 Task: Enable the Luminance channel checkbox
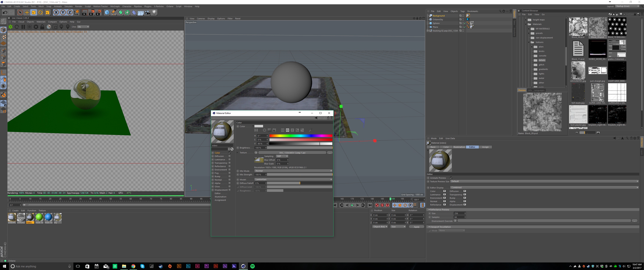[230, 160]
